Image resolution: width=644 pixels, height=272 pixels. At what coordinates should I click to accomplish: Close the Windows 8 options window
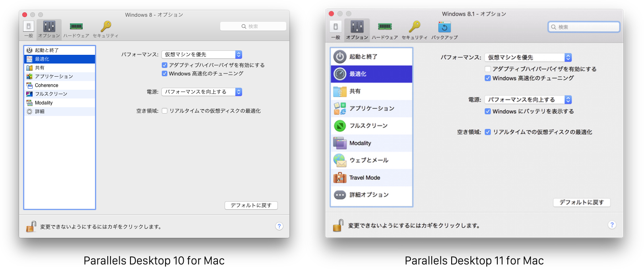point(25,15)
